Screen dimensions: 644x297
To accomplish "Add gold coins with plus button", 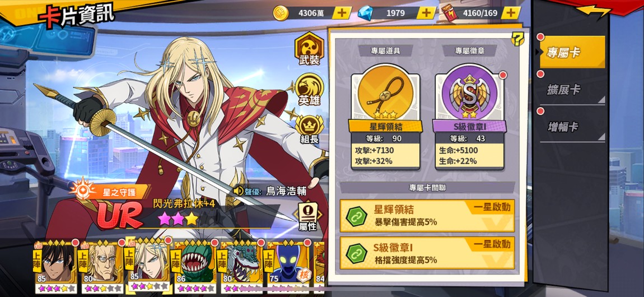I will 342,13.
